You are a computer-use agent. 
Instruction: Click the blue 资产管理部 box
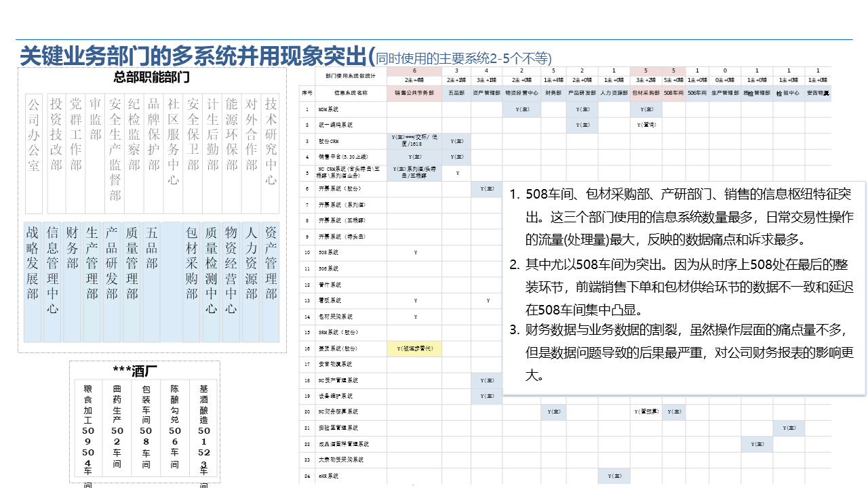click(x=271, y=281)
